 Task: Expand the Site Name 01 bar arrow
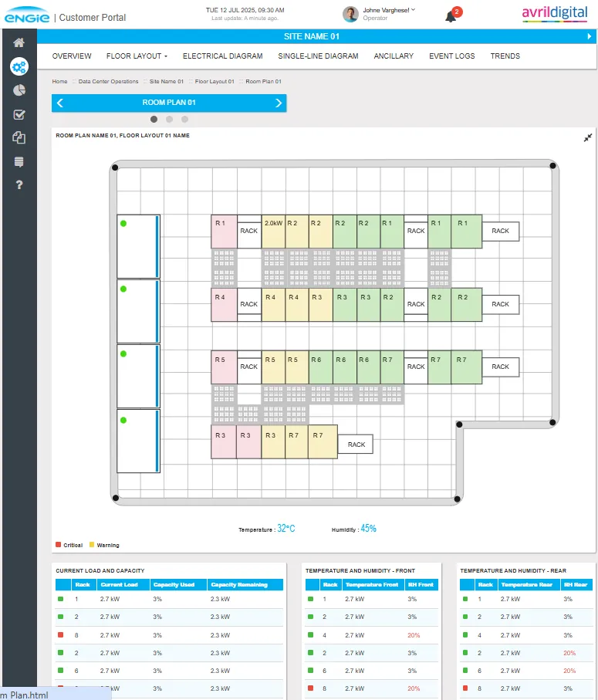pos(590,36)
